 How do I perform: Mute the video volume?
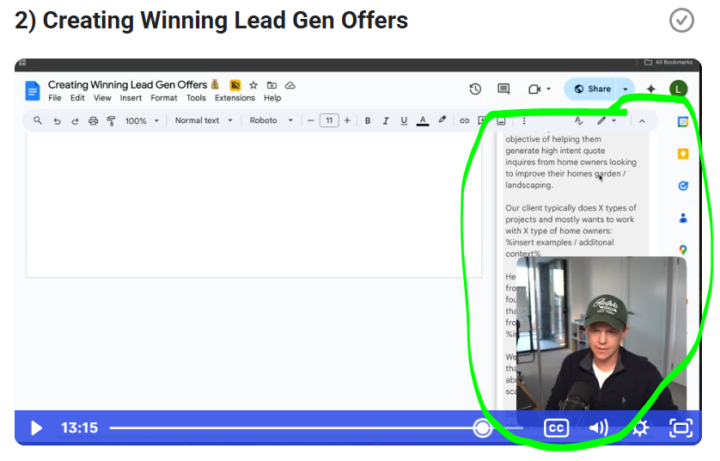[x=598, y=428]
